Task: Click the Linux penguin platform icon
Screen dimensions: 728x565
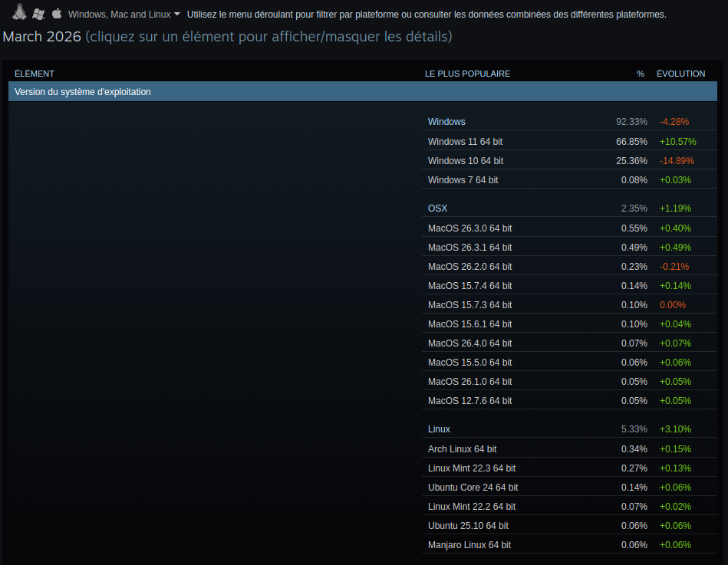Action: tap(20, 13)
